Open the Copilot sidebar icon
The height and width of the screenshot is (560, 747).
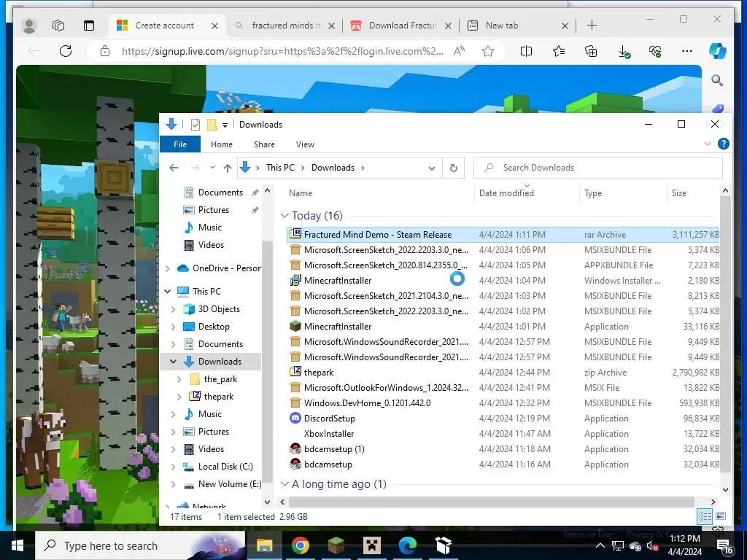pyautogui.click(x=718, y=51)
